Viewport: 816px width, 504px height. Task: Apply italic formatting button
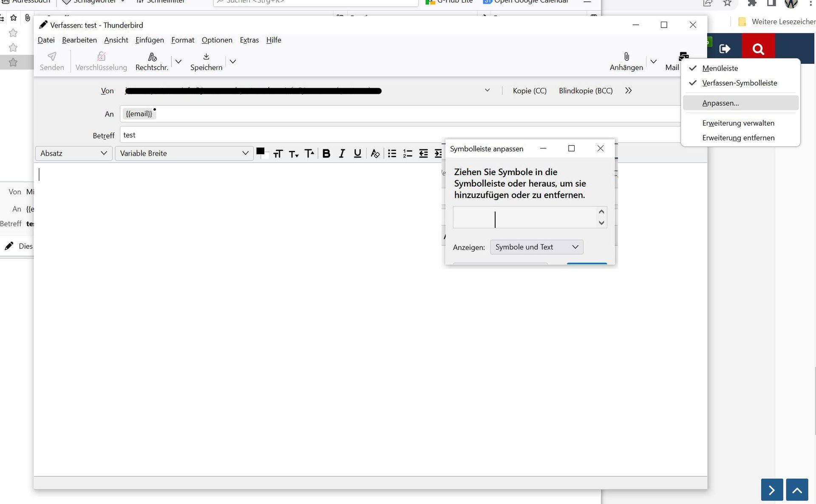342,153
